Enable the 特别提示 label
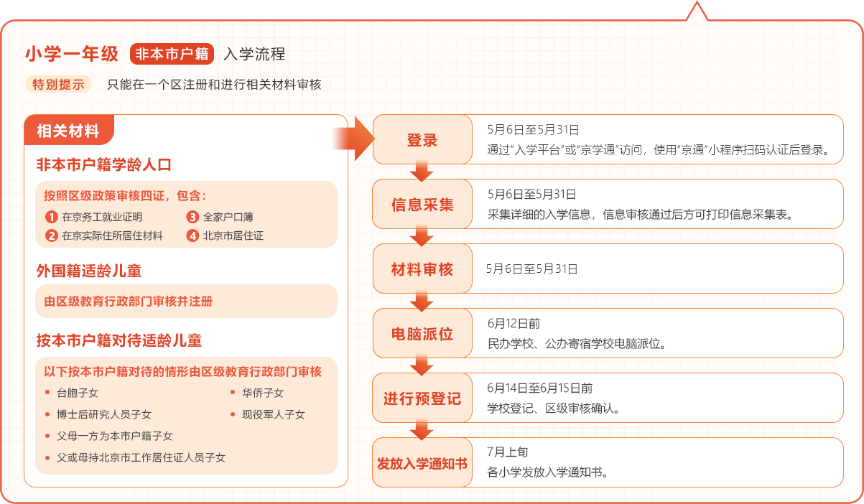The height and width of the screenshot is (504, 864). [x=59, y=84]
